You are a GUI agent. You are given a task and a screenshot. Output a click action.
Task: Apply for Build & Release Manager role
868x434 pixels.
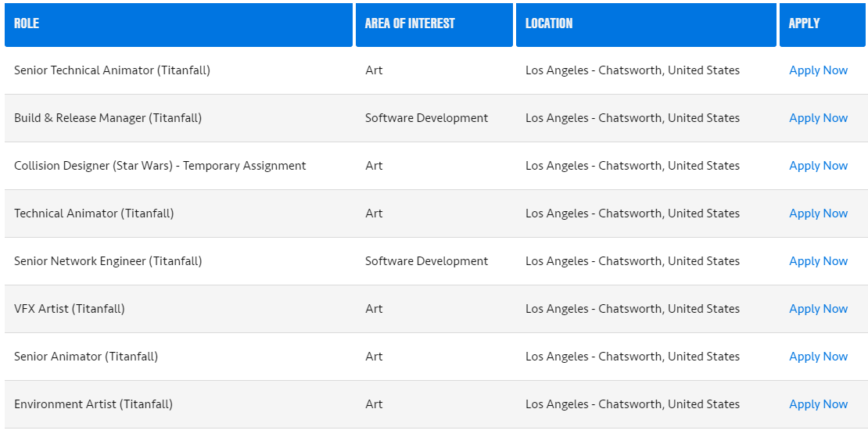pos(818,118)
